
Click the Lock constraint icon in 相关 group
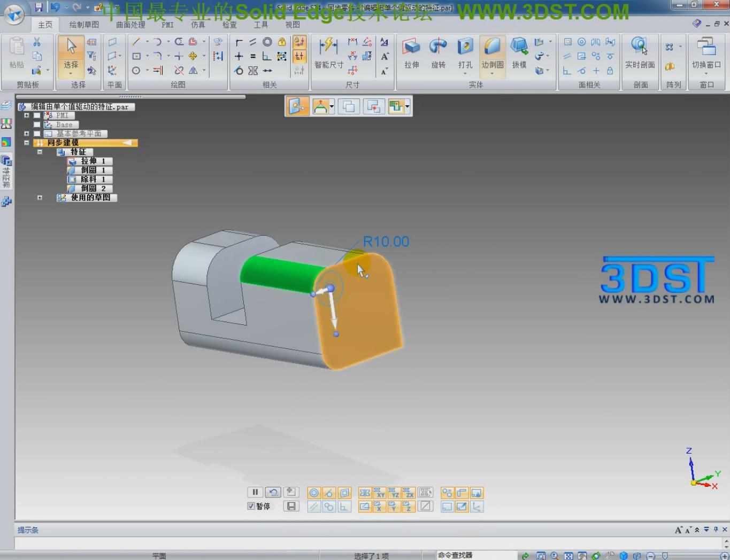pos(282,42)
